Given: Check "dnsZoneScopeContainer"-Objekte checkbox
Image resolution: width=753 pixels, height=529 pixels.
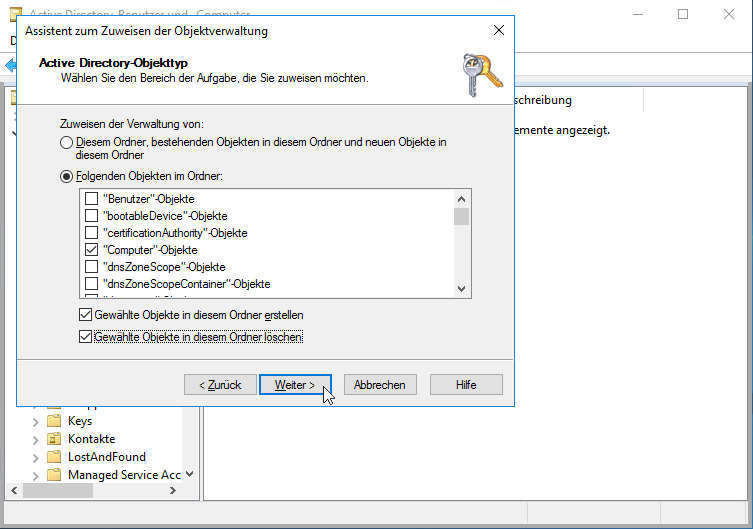Looking at the screenshot, I should coord(91,284).
